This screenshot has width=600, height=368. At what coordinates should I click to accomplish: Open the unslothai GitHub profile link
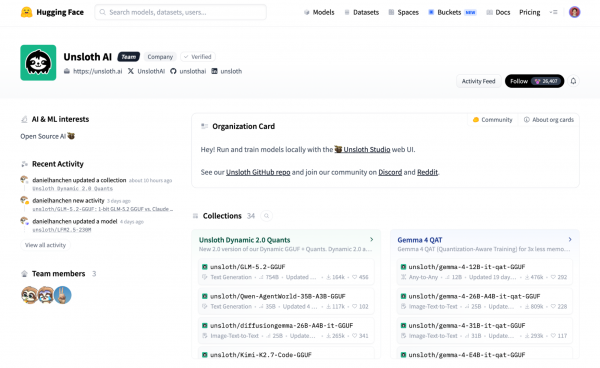pyautogui.click(x=188, y=71)
